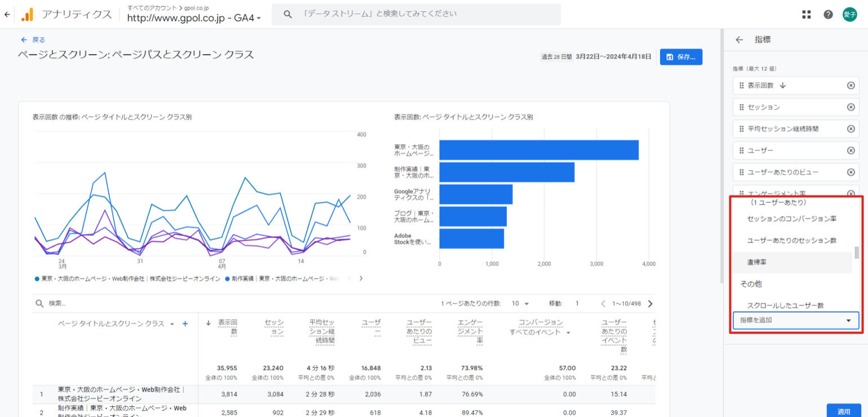The width and height of the screenshot is (868, 417).
Task: Click the sort arrow in 表示回数 column header
Action: [208, 323]
